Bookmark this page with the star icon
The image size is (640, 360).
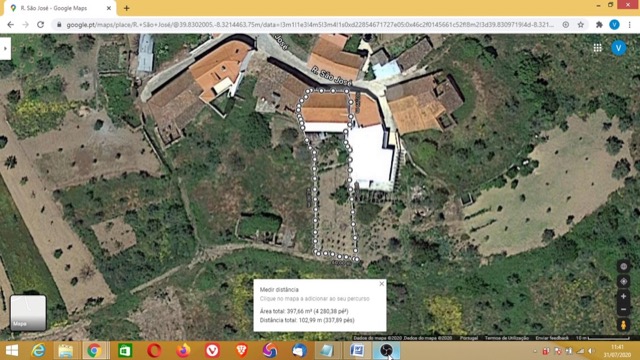click(x=580, y=25)
